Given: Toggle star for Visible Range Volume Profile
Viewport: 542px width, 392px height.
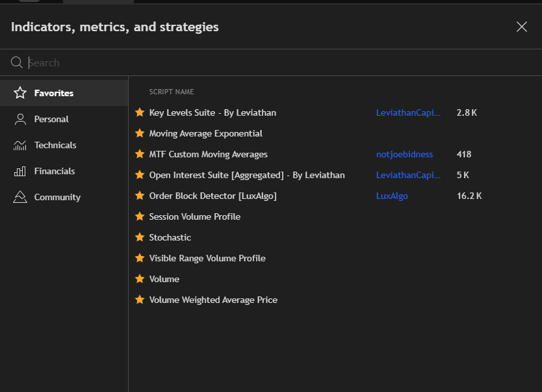Looking at the screenshot, I should 140,258.
